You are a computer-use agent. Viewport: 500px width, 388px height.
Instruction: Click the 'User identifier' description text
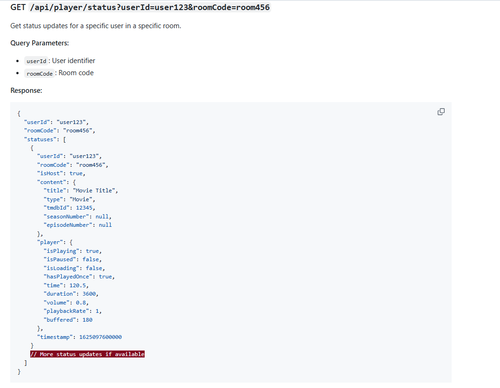(x=73, y=61)
